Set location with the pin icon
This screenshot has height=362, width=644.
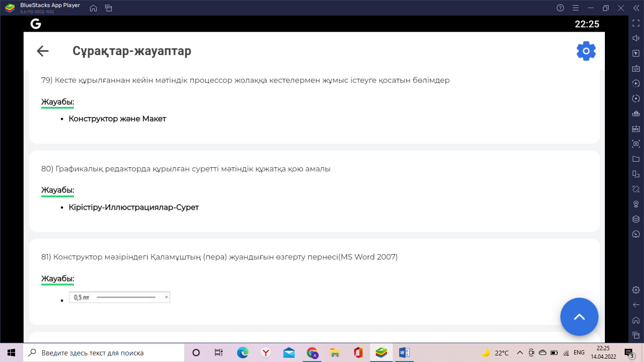coord(636,204)
